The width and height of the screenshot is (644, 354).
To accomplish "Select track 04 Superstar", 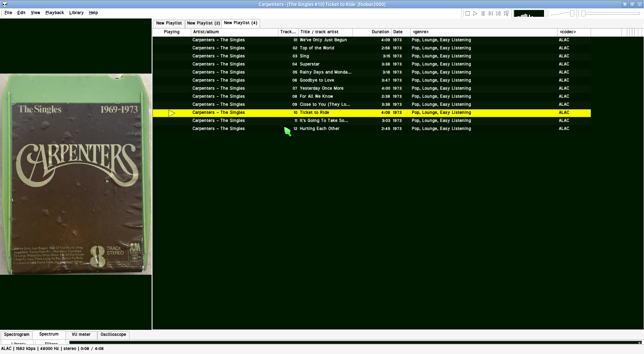I will tap(372, 64).
